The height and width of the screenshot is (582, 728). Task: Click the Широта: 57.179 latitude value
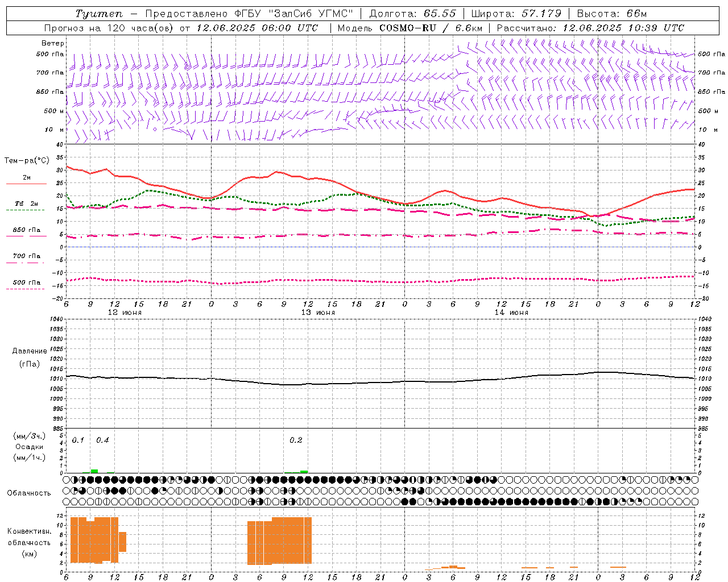516,14
